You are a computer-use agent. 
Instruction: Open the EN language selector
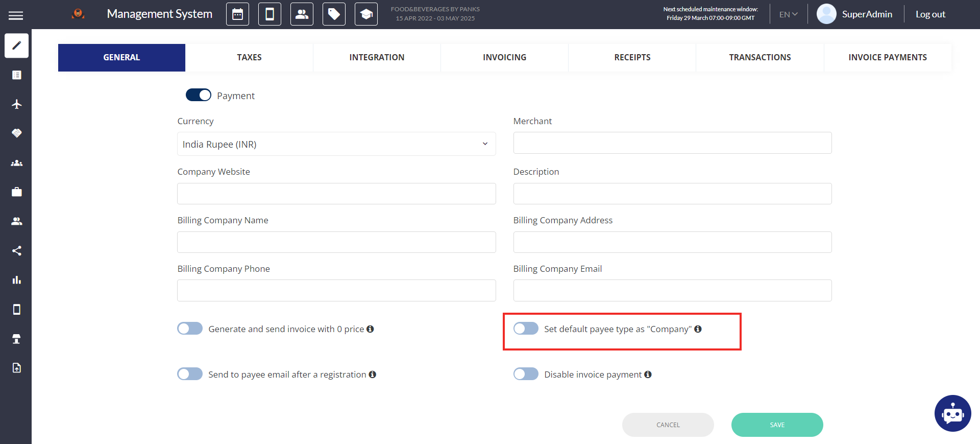point(788,14)
